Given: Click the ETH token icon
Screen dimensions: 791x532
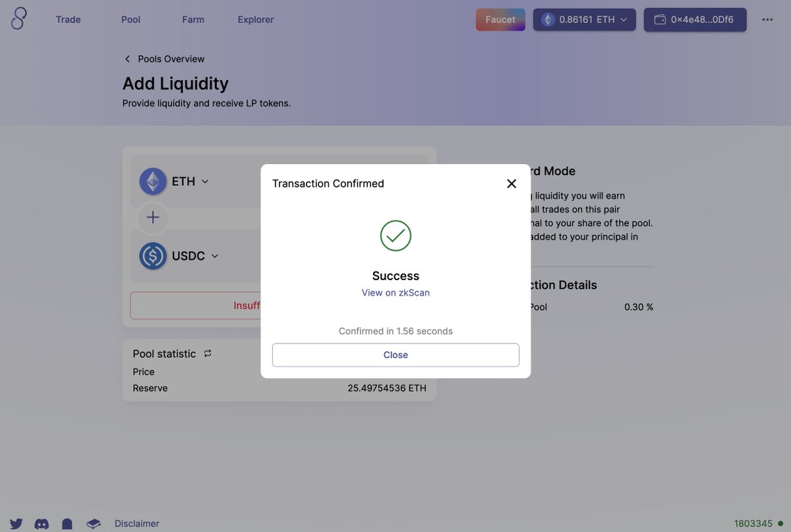Looking at the screenshot, I should coord(153,181).
